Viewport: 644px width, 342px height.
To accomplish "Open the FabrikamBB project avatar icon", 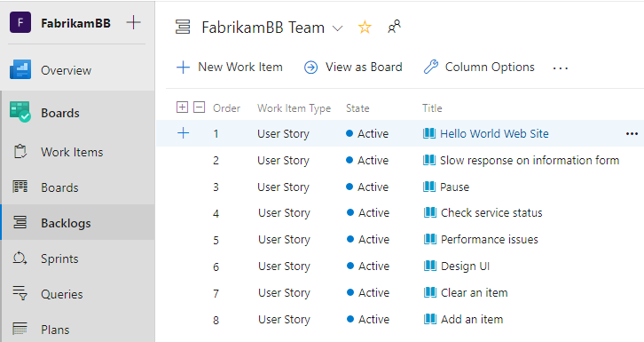I will (x=20, y=22).
